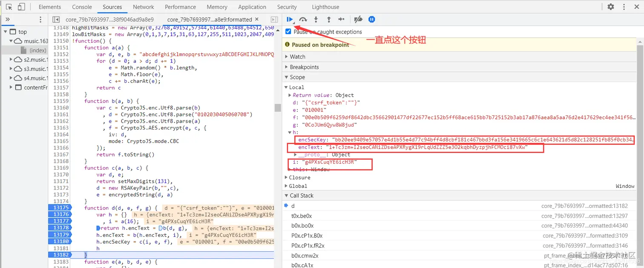Open the Security tab
Image resolution: width=644 pixels, height=268 pixels.
[x=287, y=7]
